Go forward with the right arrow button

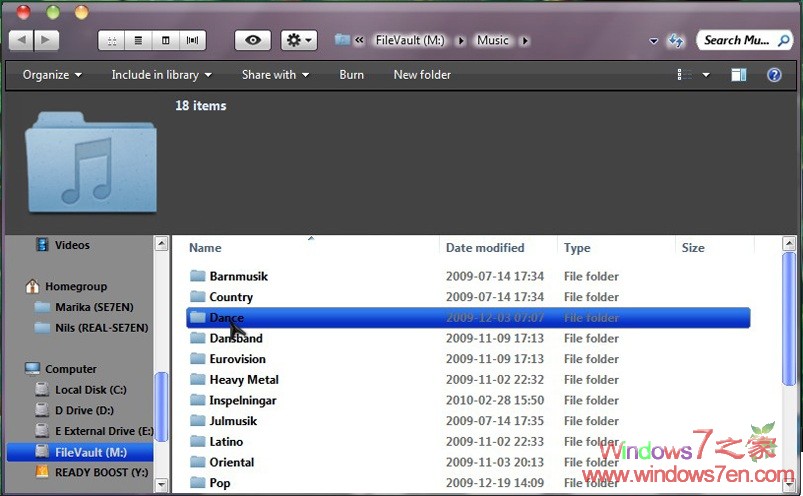pyautogui.click(x=46, y=40)
